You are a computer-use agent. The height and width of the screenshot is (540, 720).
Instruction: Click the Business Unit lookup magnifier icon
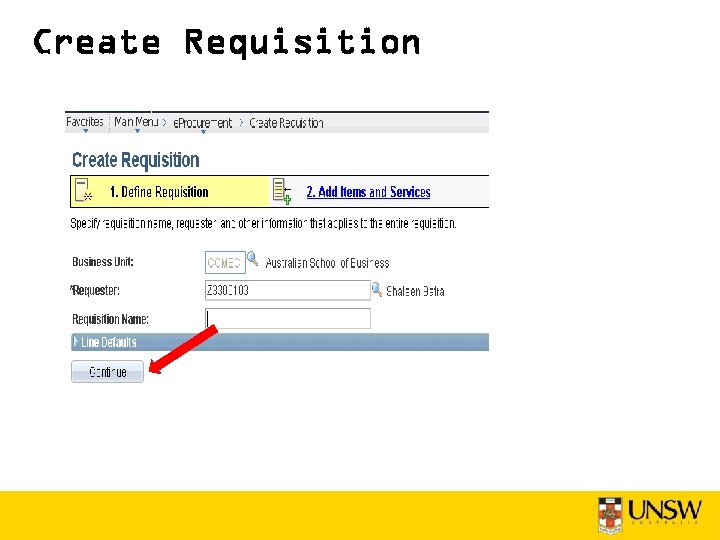click(253, 259)
